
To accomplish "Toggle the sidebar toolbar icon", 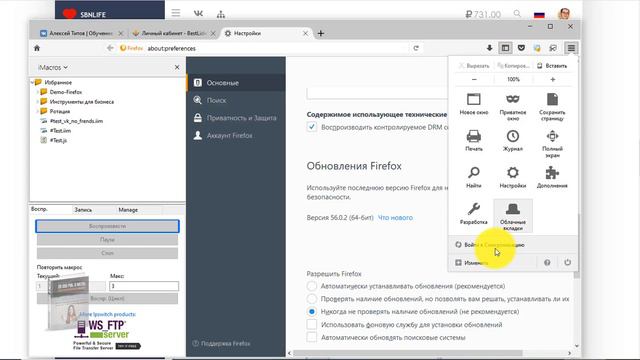I will pyautogui.click(x=505, y=48).
